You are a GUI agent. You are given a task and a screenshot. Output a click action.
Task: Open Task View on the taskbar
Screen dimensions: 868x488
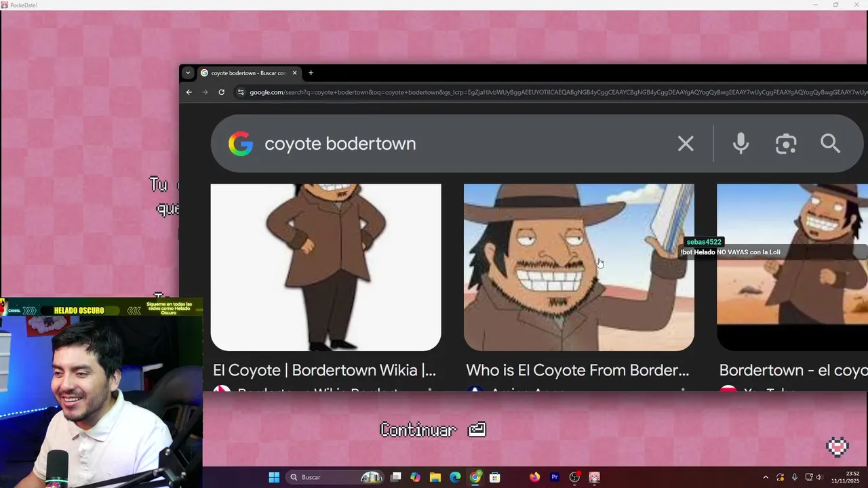[x=396, y=477]
